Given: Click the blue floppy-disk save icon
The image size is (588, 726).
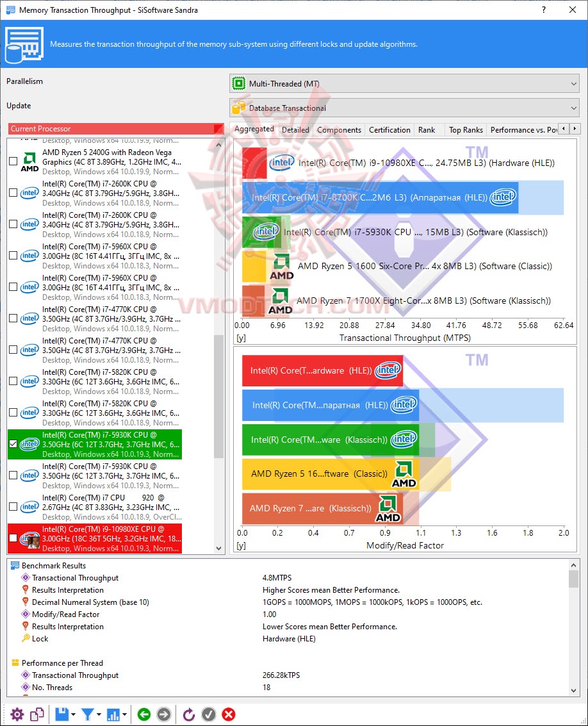Looking at the screenshot, I should coord(62,714).
